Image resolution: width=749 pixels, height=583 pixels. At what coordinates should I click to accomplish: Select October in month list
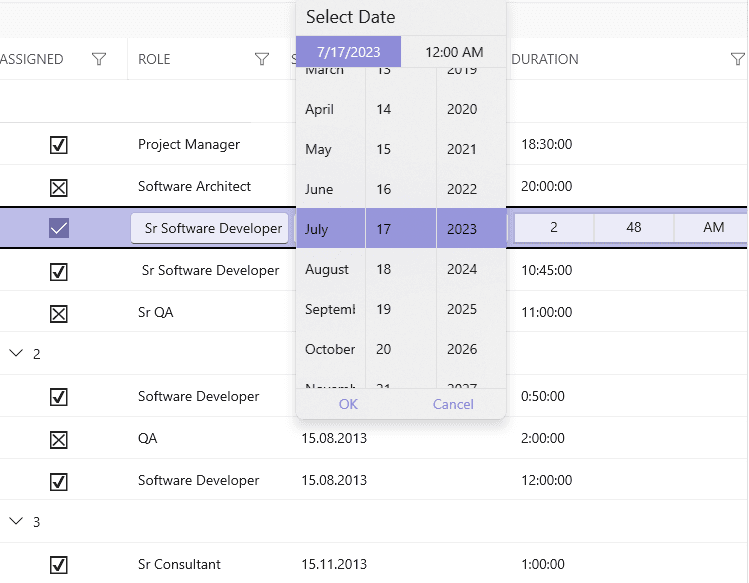pos(331,349)
